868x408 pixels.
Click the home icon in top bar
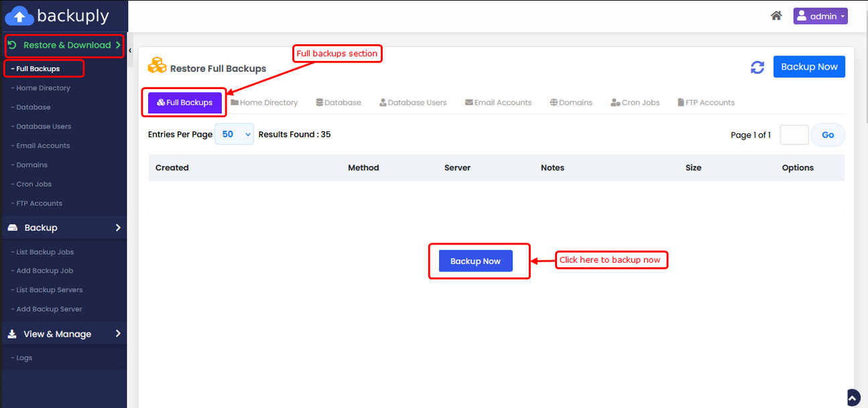tap(776, 16)
